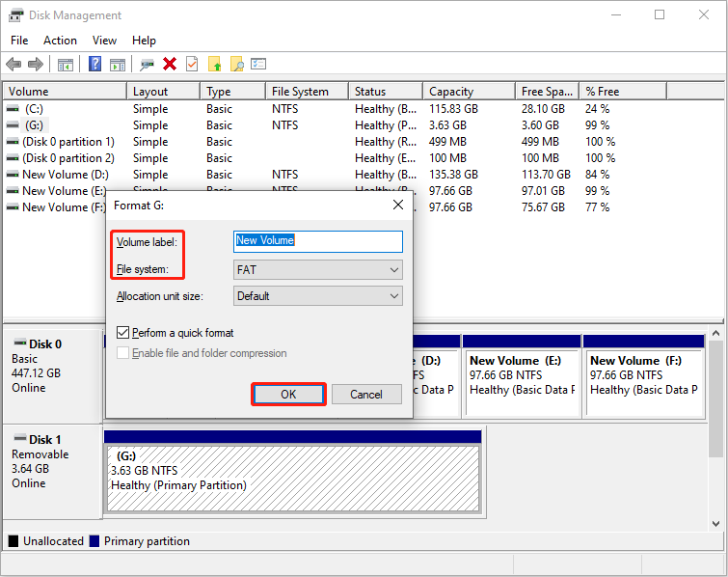The height and width of the screenshot is (577, 728).
Task: Sort by the File System column header
Action: (307, 92)
